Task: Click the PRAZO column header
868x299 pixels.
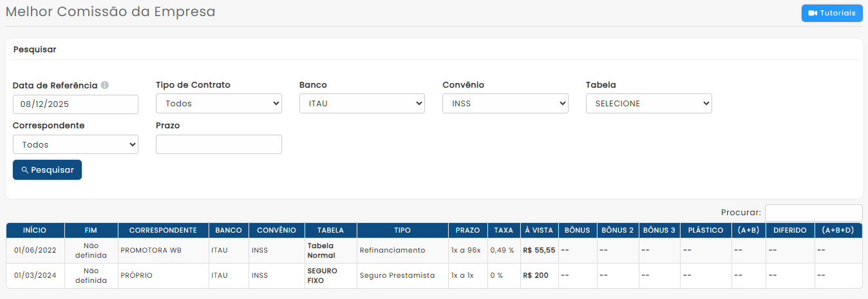Action: pyautogui.click(x=467, y=230)
